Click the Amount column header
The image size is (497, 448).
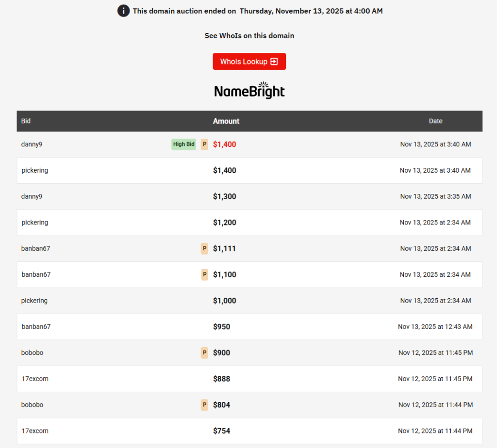tap(226, 121)
